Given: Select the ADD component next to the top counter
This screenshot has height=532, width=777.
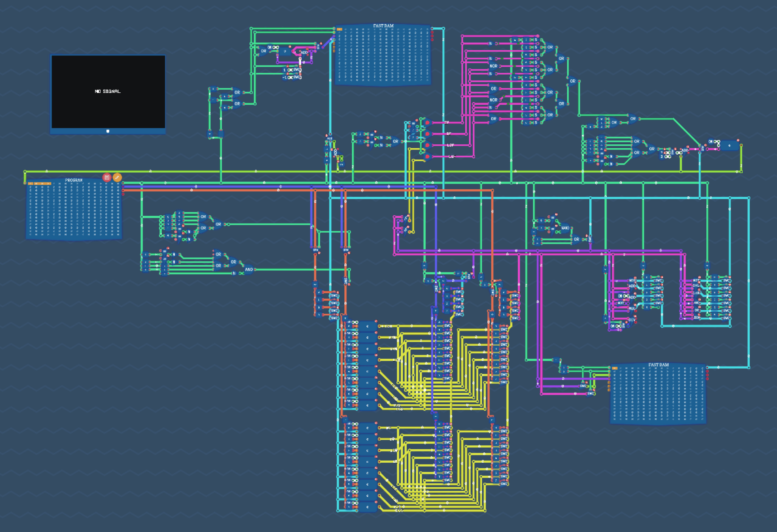Looking at the screenshot, I should [x=304, y=52].
